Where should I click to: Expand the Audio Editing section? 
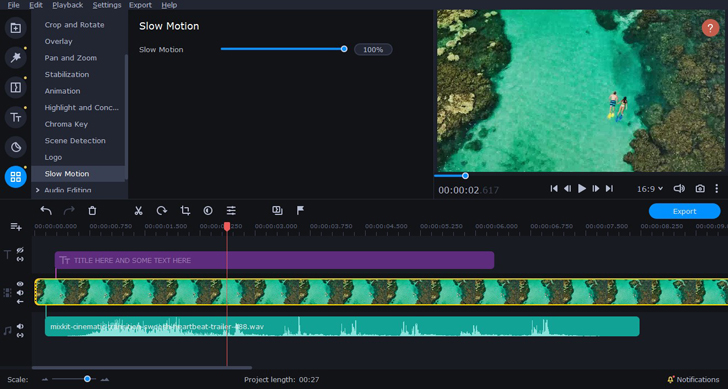(x=38, y=190)
